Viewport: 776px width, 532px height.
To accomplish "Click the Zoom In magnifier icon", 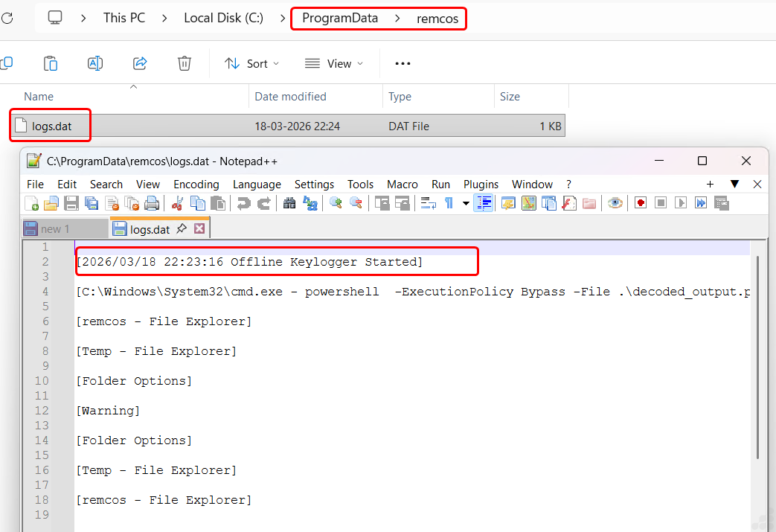I will (x=336, y=203).
